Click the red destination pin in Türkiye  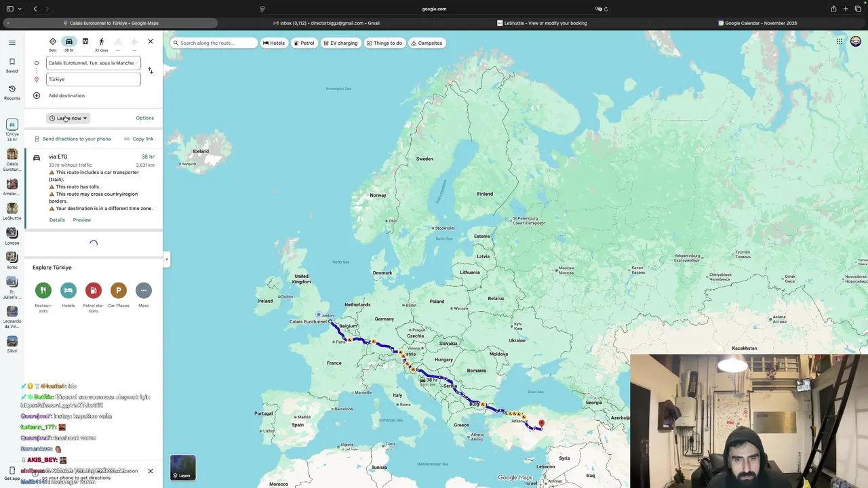(x=541, y=424)
